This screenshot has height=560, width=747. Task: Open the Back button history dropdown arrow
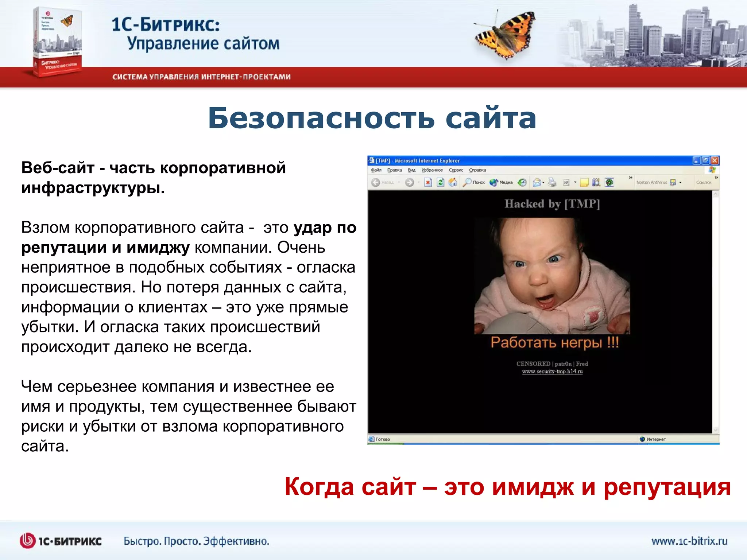tap(399, 182)
